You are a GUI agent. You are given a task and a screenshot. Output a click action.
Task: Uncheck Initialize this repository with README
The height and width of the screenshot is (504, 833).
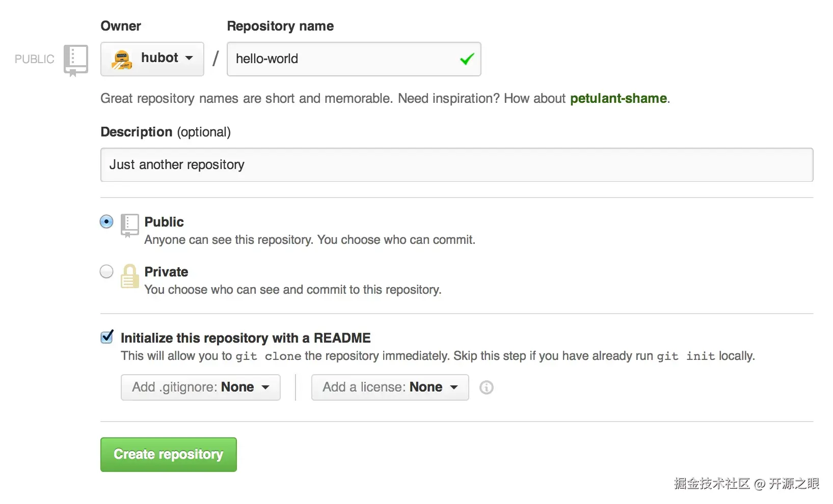click(x=107, y=337)
